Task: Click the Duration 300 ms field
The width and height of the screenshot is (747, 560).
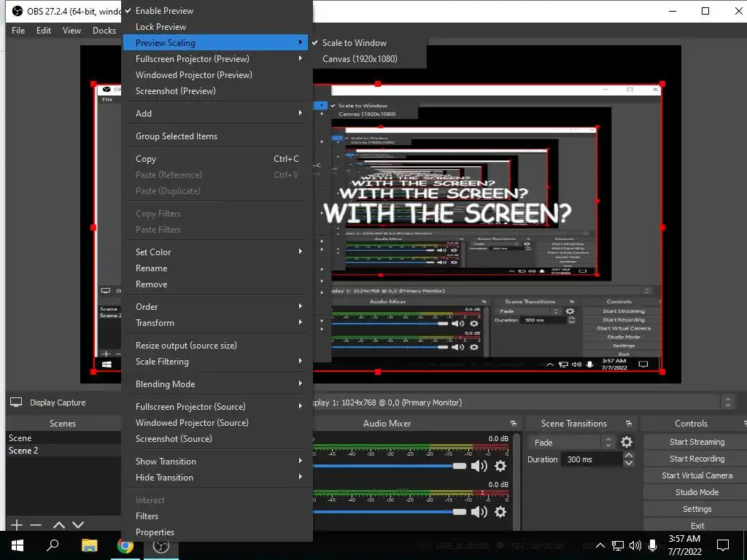Action: click(x=592, y=459)
